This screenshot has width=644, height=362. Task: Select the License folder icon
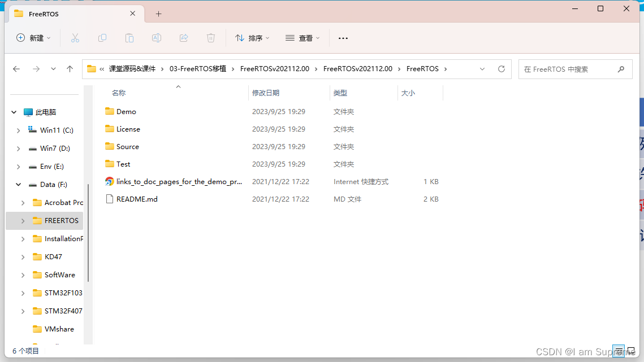pos(109,129)
